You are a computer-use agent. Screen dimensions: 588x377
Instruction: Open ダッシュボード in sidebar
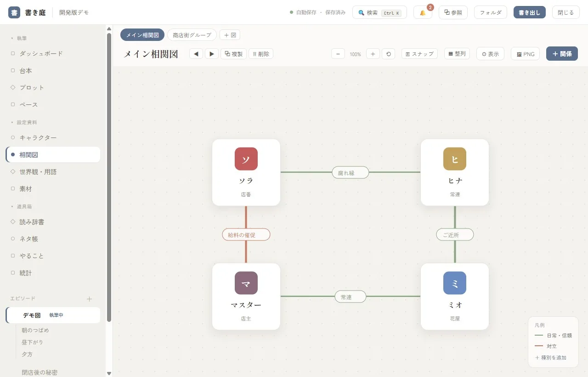point(53,53)
